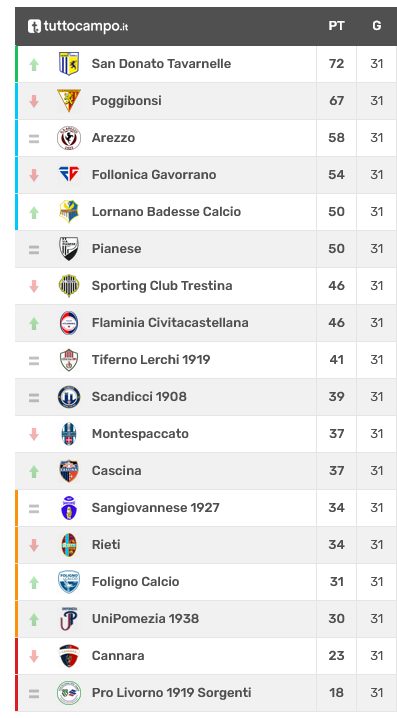Click the Cannara team crest

click(x=69, y=656)
